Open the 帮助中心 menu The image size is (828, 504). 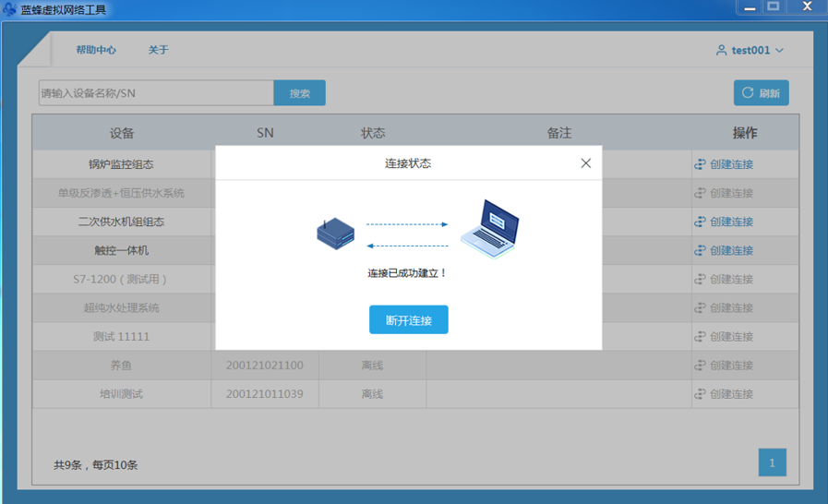tap(96, 50)
